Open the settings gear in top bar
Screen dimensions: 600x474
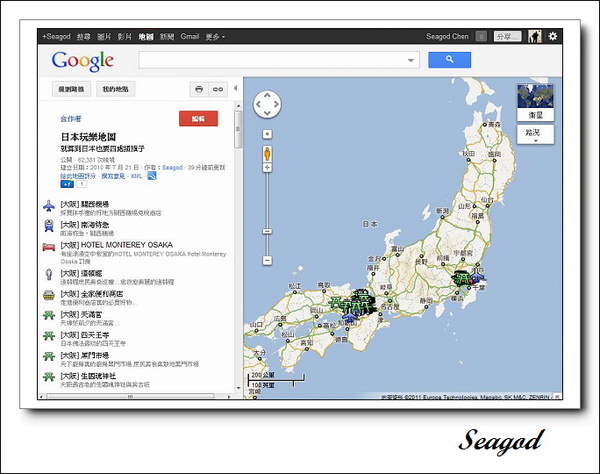pyautogui.click(x=553, y=36)
